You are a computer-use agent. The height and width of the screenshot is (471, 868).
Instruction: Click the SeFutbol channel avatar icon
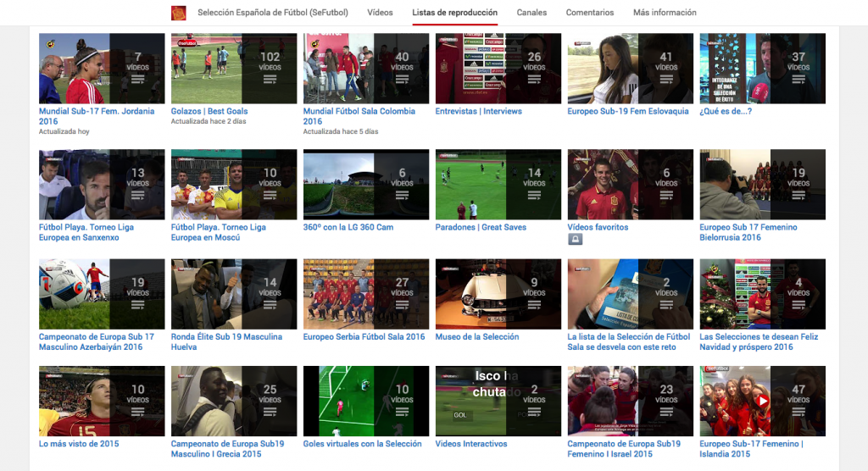178,13
